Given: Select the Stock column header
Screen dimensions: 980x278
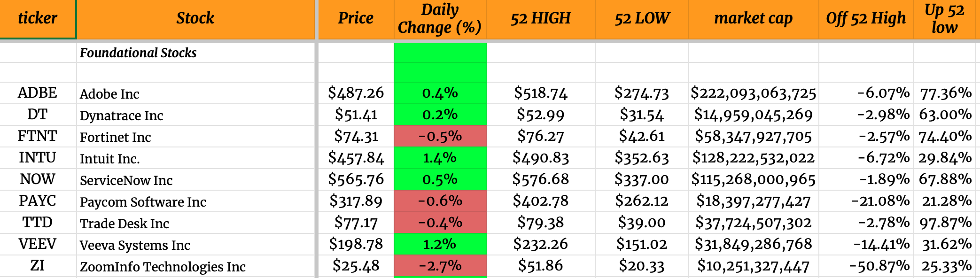Looking at the screenshot, I should (195, 19).
